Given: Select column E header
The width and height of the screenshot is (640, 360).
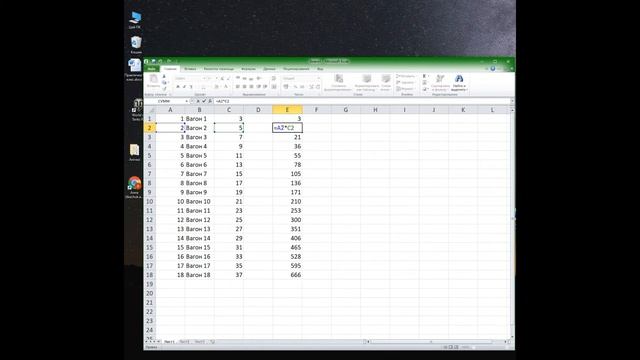Looking at the screenshot, I should point(287,110).
